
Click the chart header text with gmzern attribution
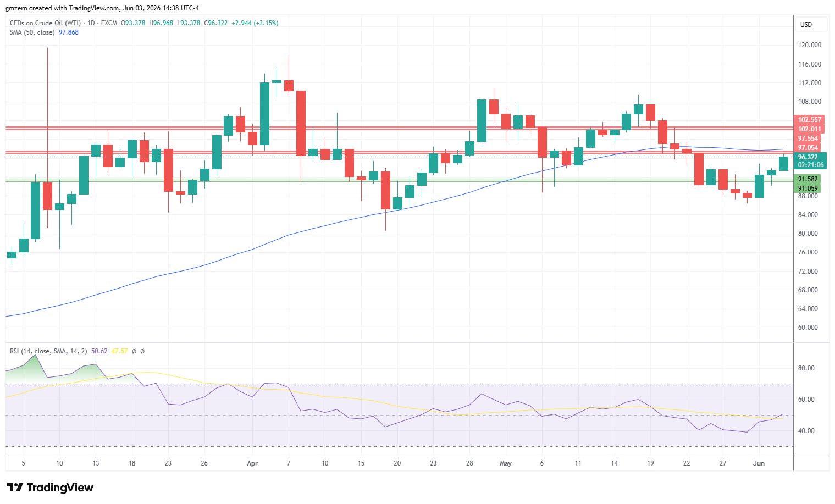(x=102, y=8)
